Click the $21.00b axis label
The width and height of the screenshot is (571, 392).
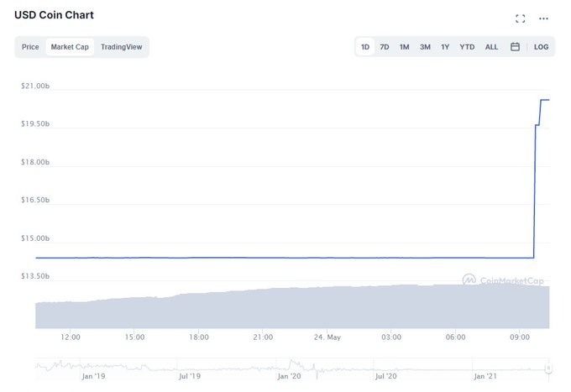(35, 86)
